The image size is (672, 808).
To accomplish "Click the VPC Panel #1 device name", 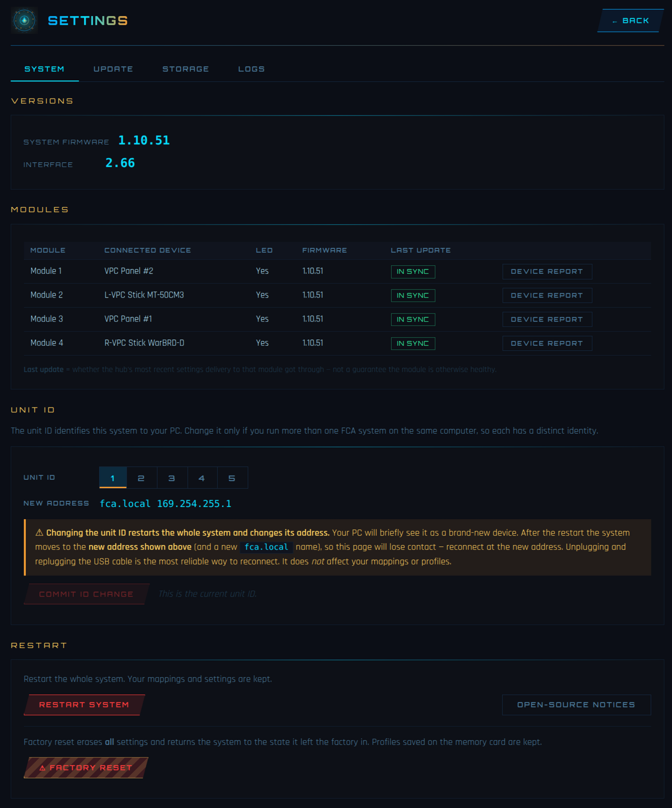I will [128, 319].
